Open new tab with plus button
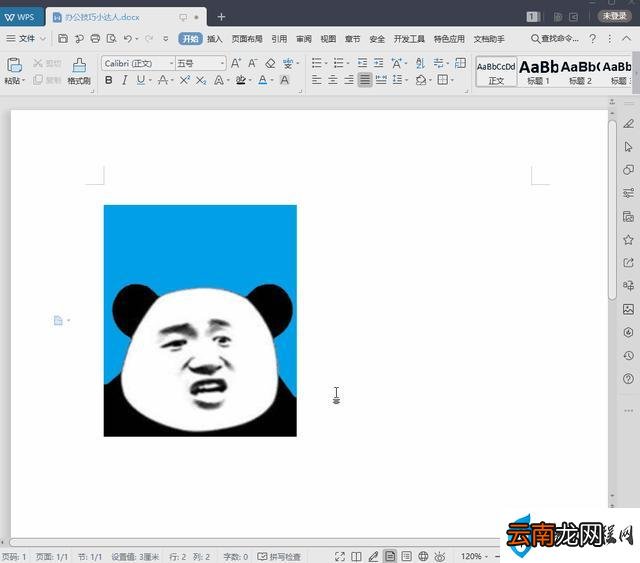640x563 pixels. tap(221, 17)
